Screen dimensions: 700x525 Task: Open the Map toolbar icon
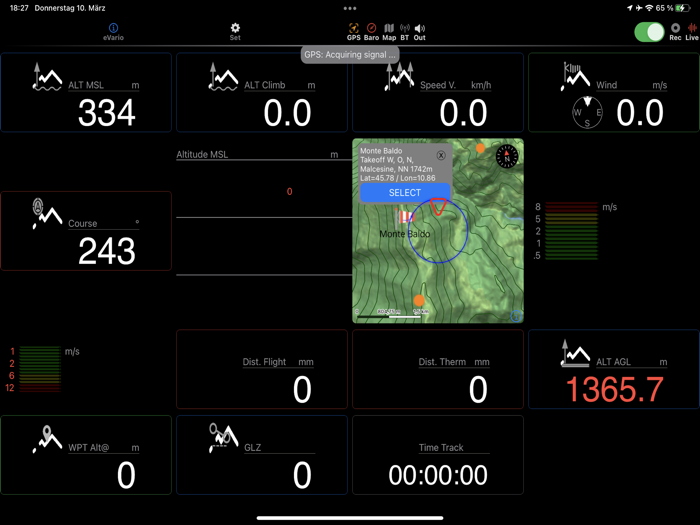(389, 28)
